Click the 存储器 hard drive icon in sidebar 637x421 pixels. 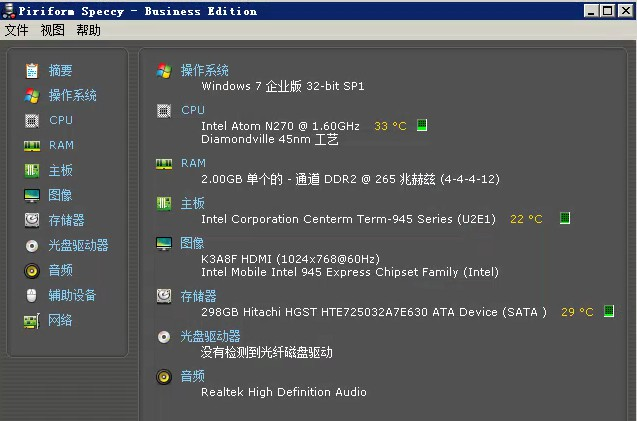[32, 220]
